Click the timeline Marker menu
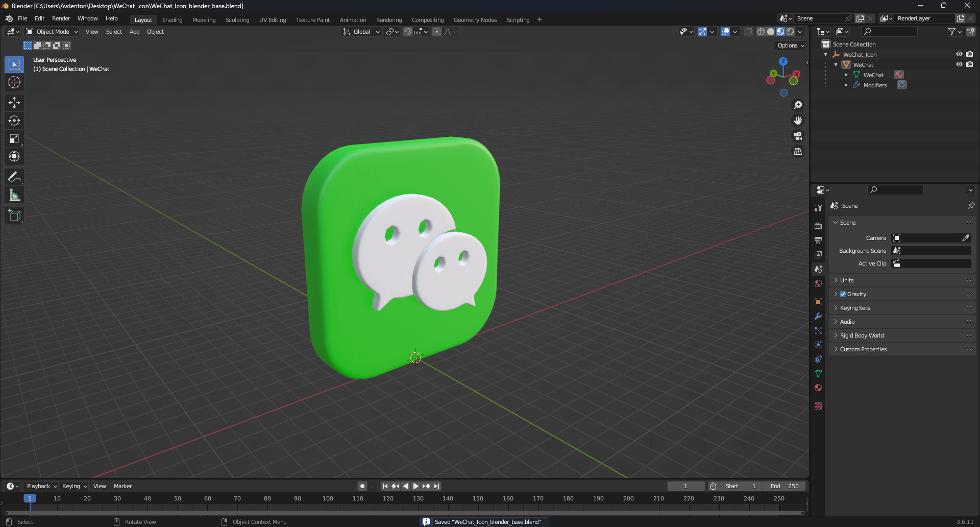 (x=122, y=486)
